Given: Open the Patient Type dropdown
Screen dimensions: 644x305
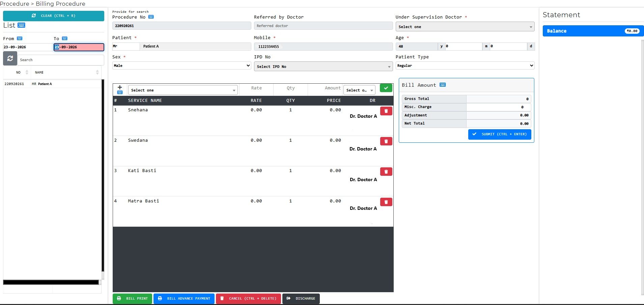Looking at the screenshot, I should [465, 65].
